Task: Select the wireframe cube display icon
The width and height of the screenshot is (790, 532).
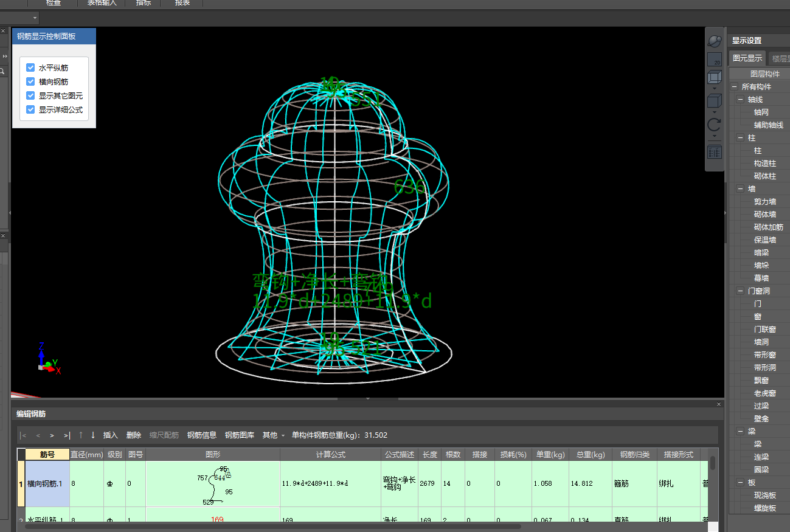Action: pyautogui.click(x=714, y=78)
